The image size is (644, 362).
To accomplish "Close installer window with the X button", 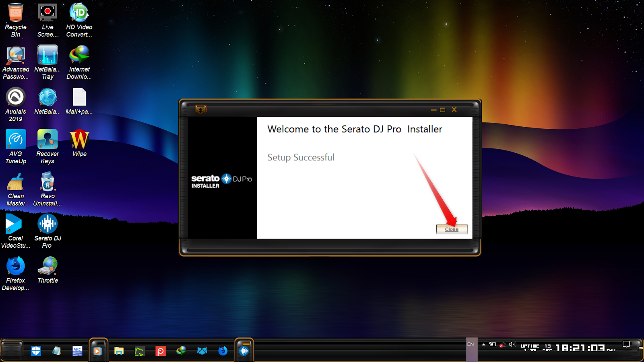I will click(454, 109).
